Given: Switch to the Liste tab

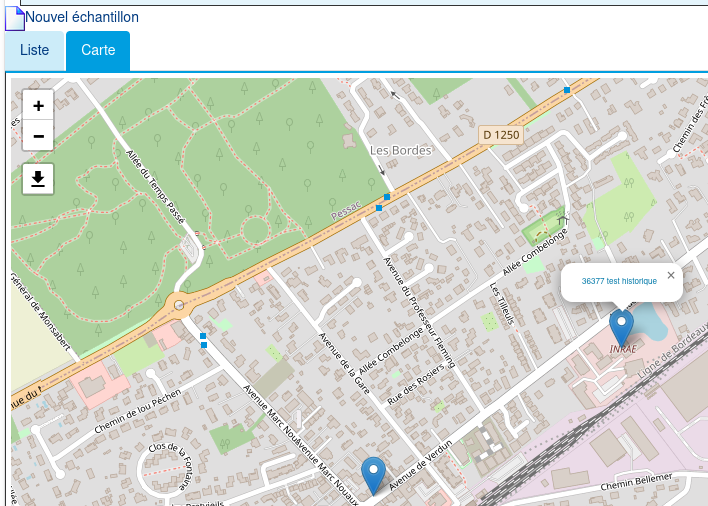Looking at the screenshot, I should point(34,51).
